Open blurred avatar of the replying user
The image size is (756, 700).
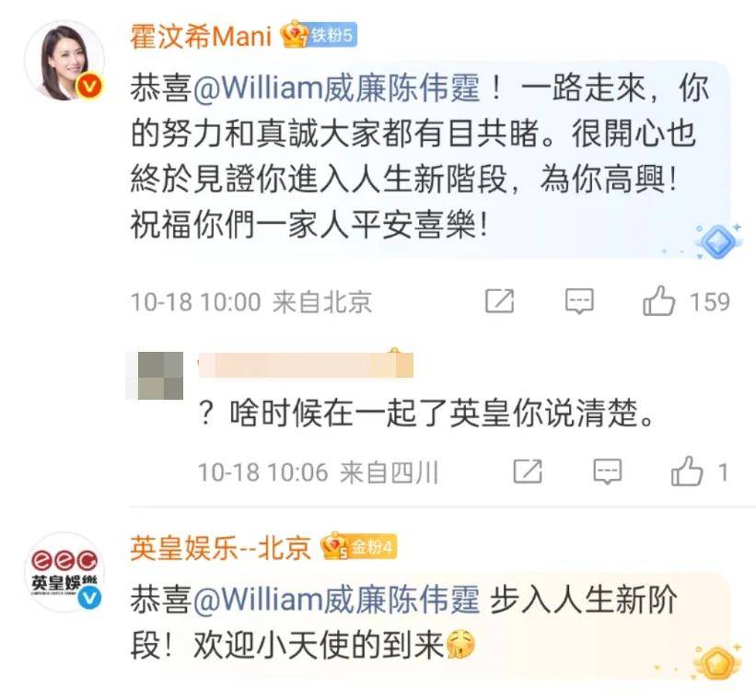tap(155, 375)
